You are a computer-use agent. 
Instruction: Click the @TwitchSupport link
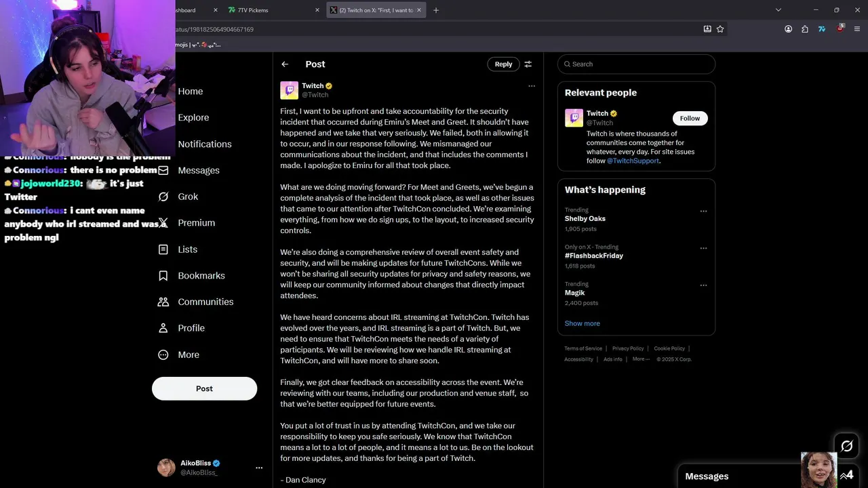(x=633, y=161)
